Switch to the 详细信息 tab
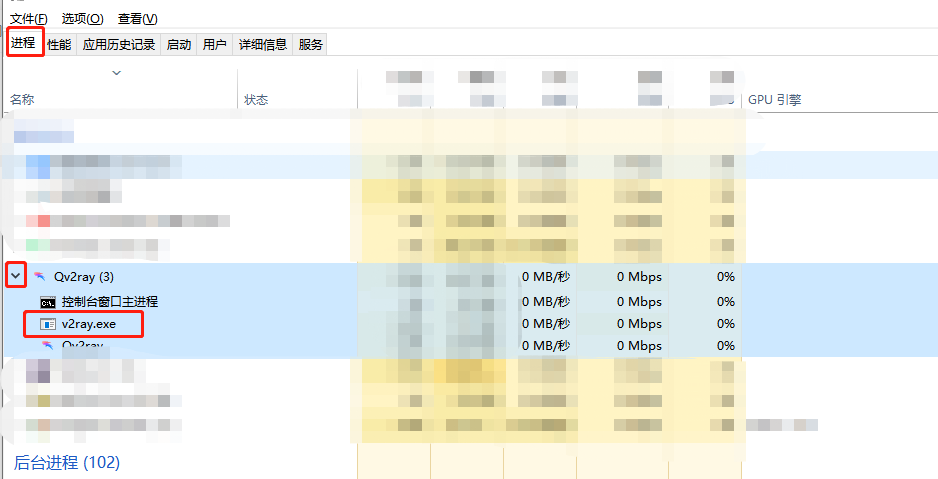 (263, 45)
